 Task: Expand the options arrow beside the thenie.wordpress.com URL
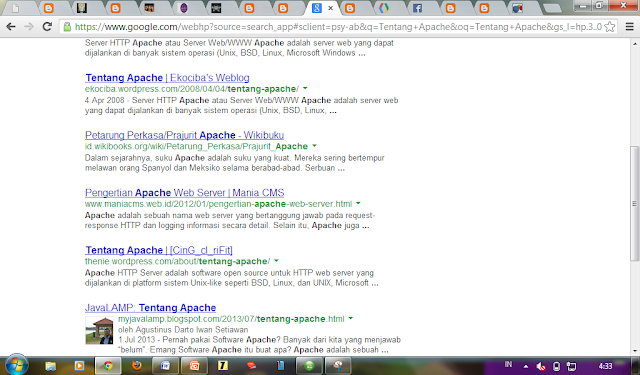(x=276, y=261)
